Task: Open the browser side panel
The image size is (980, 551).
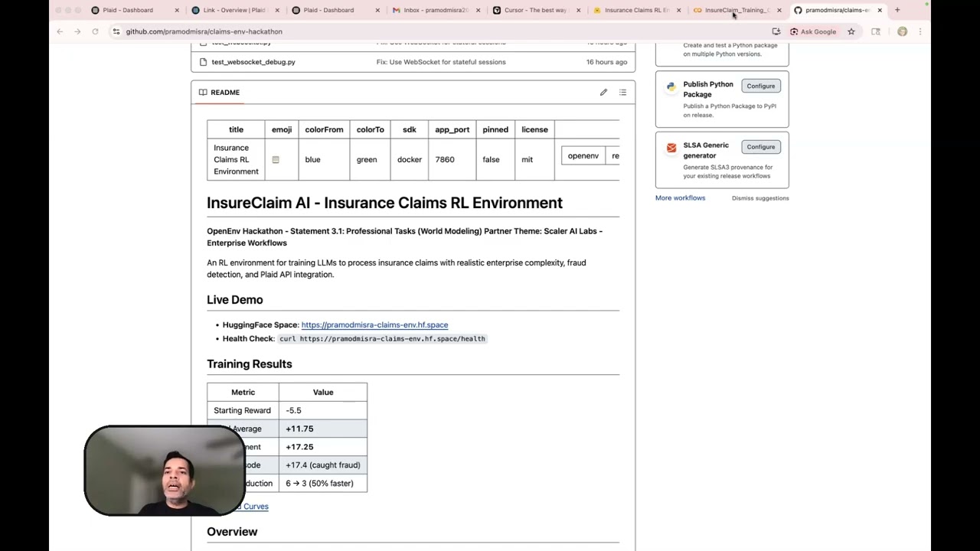Action: tap(876, 31)
